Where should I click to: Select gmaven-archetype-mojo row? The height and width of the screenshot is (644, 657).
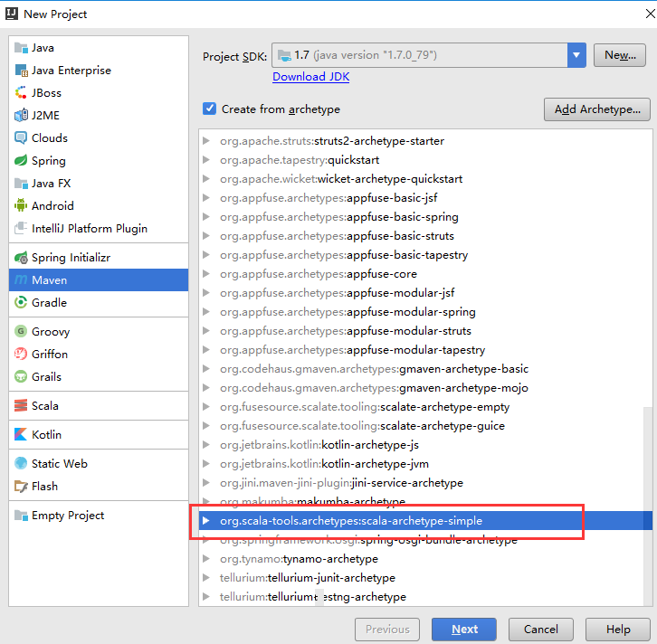pos(425,388)
